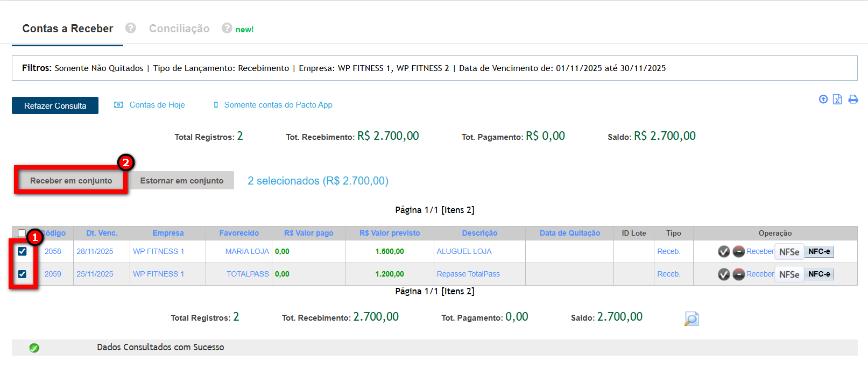
Task: Toggle the select-all checkbox in table header
Action: click(x=22, y=233)
